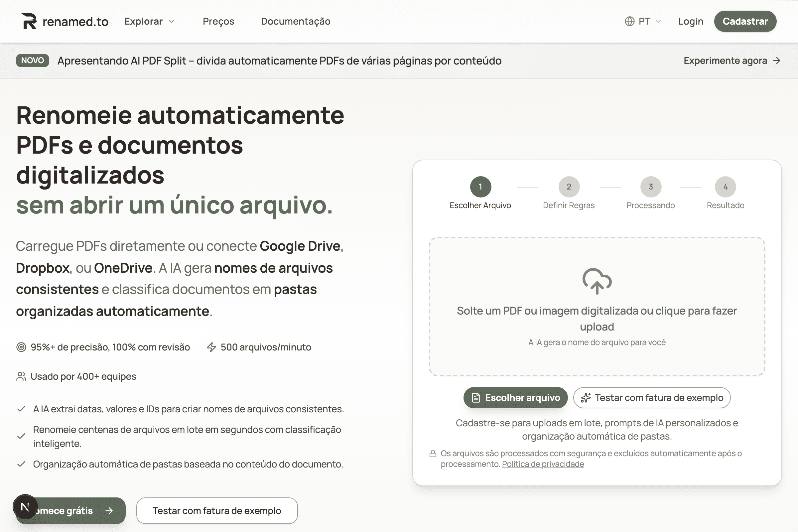Click the Cadastrar button
This screenshot has height=532, width=798.
(745, 21)
